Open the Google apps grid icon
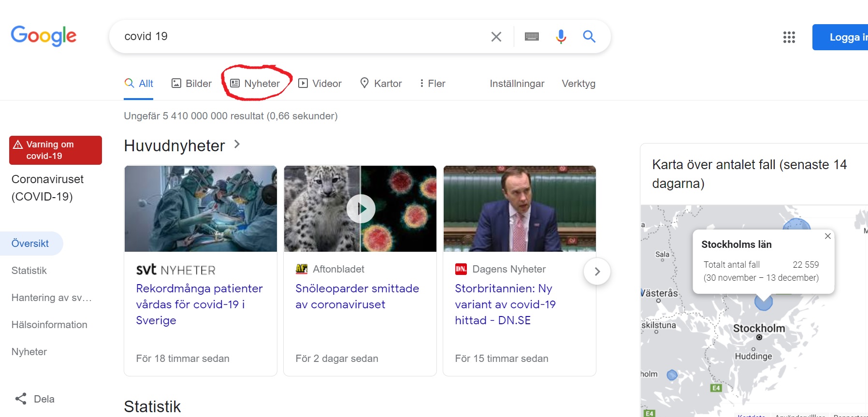 789,37
